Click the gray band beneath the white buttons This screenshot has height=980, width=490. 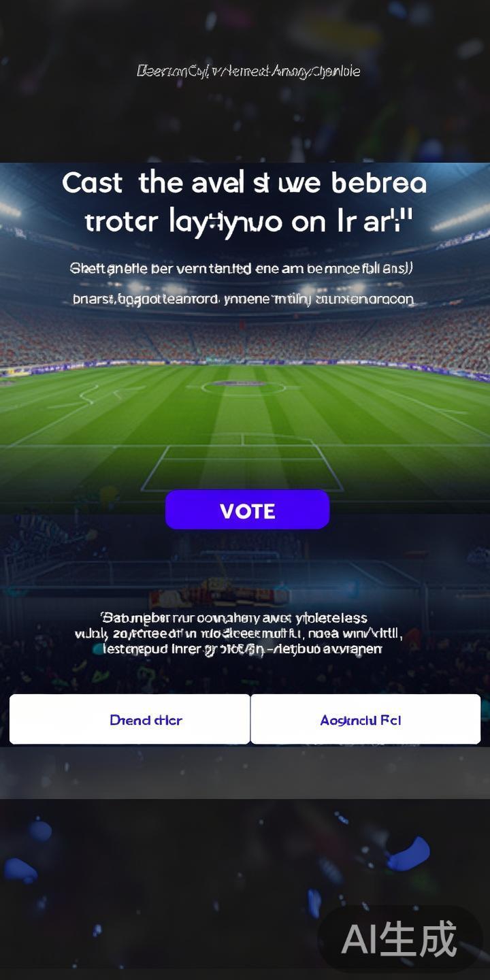click(245, 772)
